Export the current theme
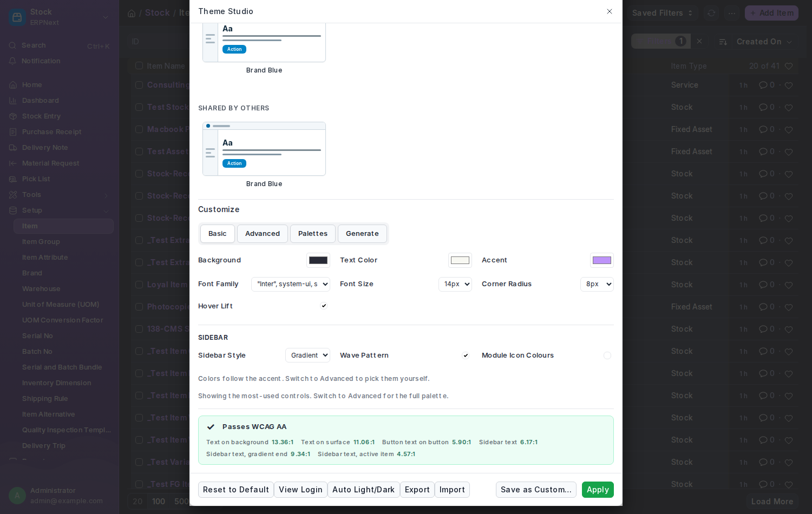Viewport: 812px width, 514px height. coord(417,490)
